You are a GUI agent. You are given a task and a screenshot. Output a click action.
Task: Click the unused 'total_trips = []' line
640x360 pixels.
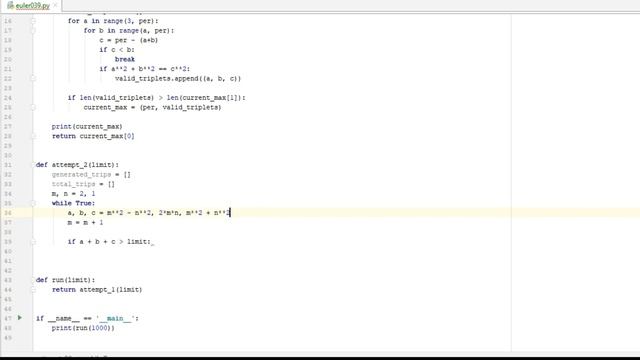point(83,184)
